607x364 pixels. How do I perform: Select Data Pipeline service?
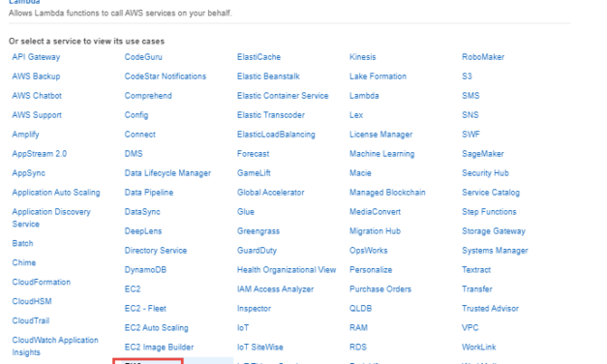[149, 193]
